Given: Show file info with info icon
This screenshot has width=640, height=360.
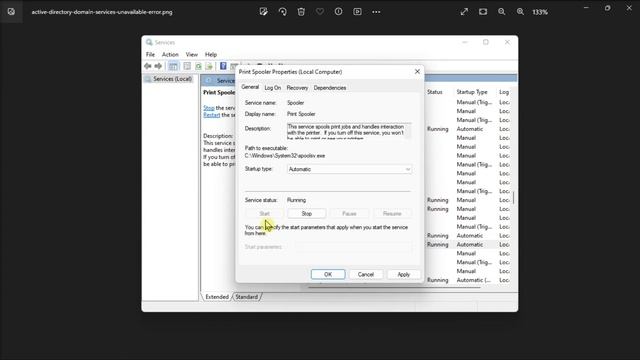Looking at the screenshot, I should point(338,12).
